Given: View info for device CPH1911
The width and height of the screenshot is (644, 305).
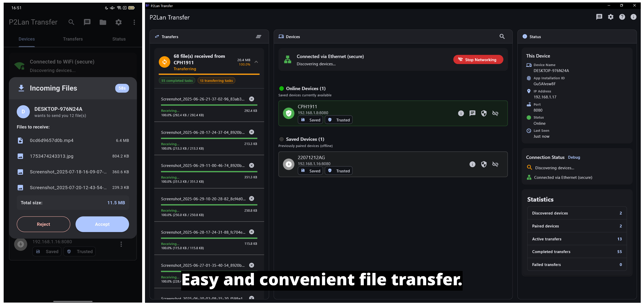Looking at the screenshot, I should 461,113.
